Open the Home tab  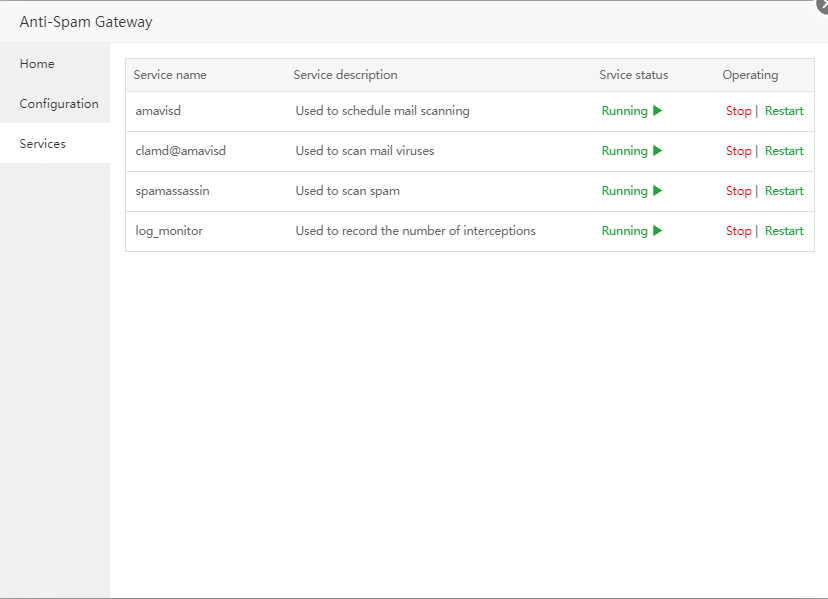[x=37, y=64]
